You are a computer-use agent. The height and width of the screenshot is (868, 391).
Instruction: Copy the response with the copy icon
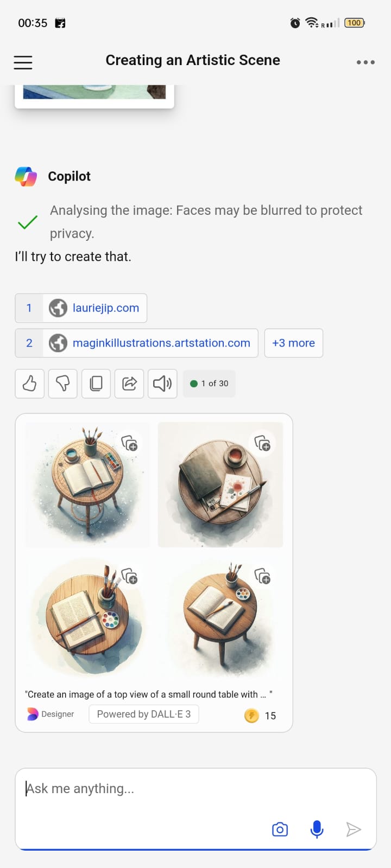pos(96,384)
